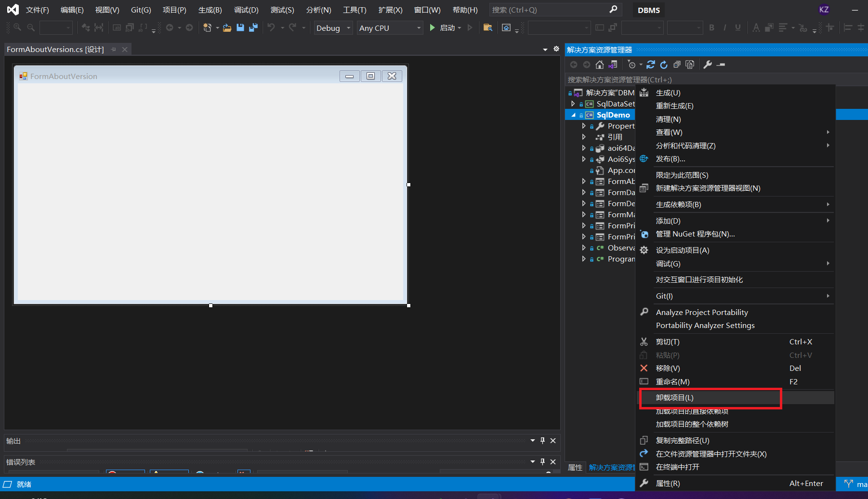This screenshot has width=868, height=499.
Task: Choose 管理 NuGet 程序包(N) menu entry
Action: click(x=736, y=234)
